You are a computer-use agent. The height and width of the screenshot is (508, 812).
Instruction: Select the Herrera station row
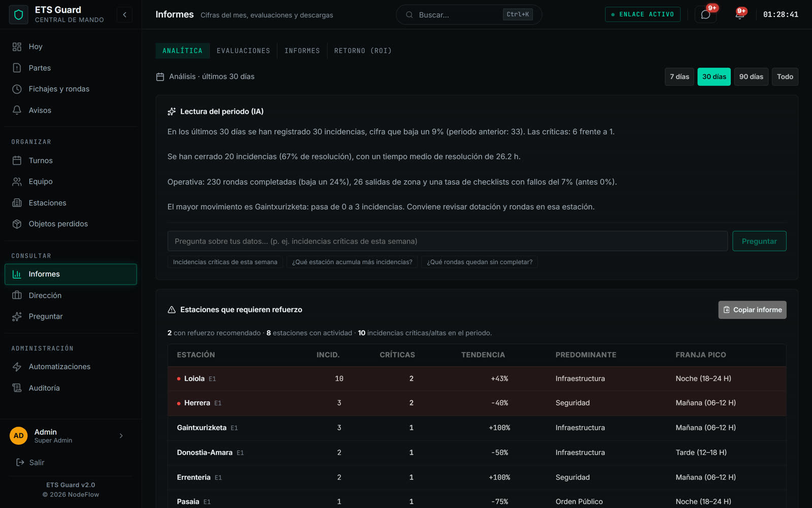click(x=477, y=403)
